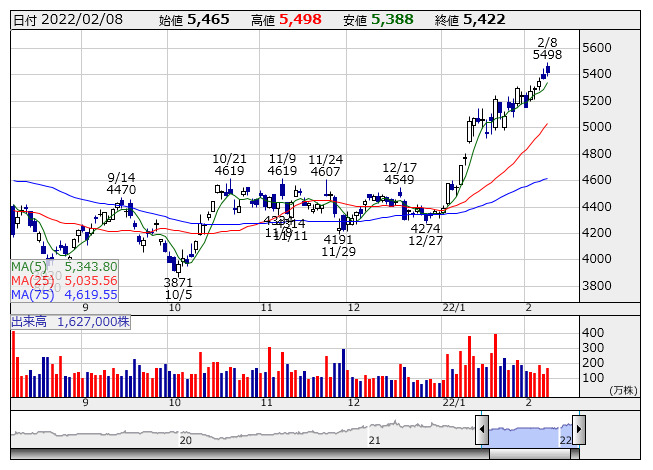Click the 5000 price axis label
The image size is (653, 470).
[x=597, y=127]
